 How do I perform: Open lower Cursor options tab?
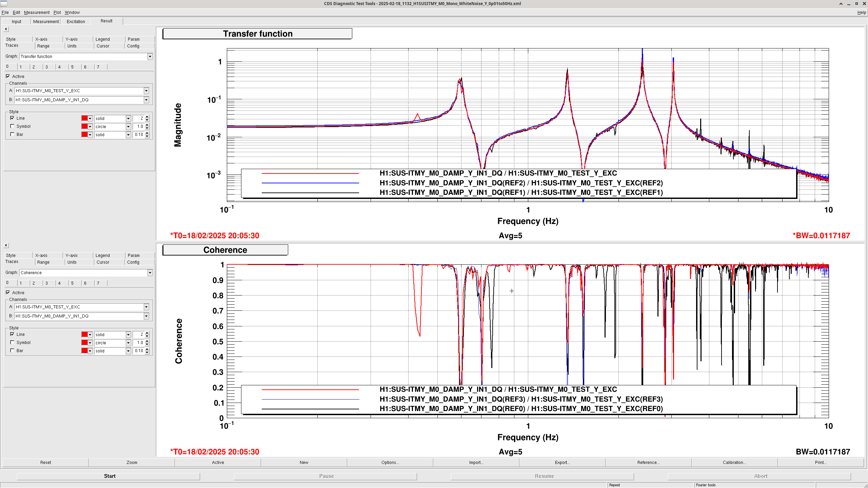tap(103, 262)
